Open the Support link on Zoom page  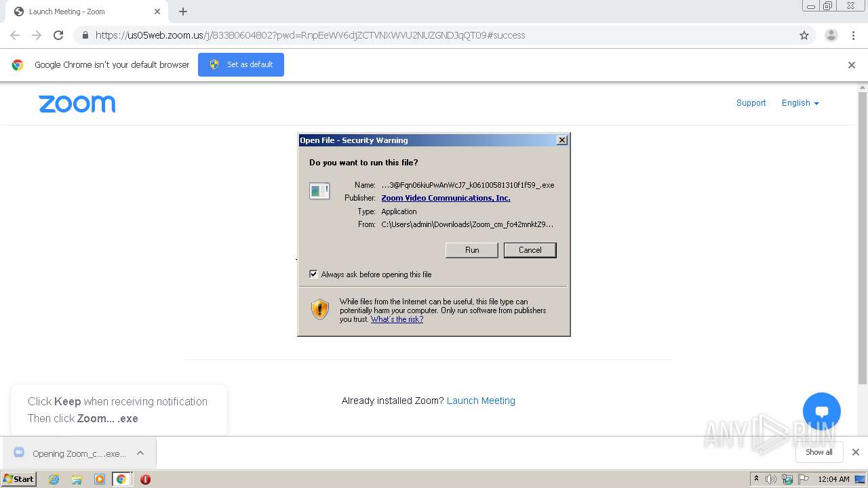point(751,103)
